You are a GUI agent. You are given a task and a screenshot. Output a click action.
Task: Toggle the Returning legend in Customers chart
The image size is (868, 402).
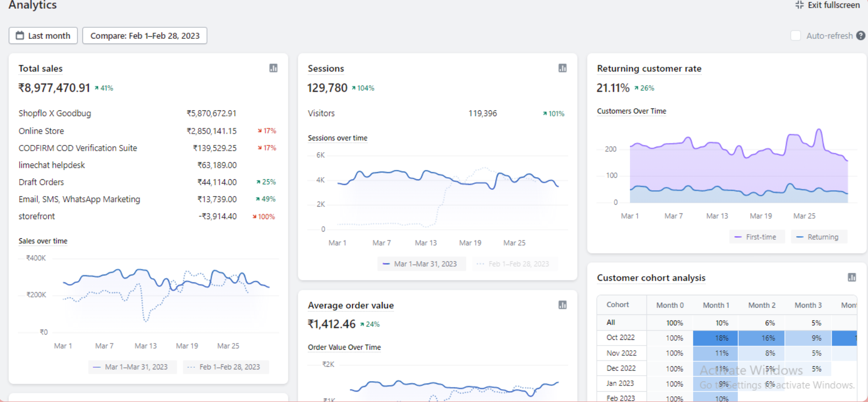(x=818, y=237)
